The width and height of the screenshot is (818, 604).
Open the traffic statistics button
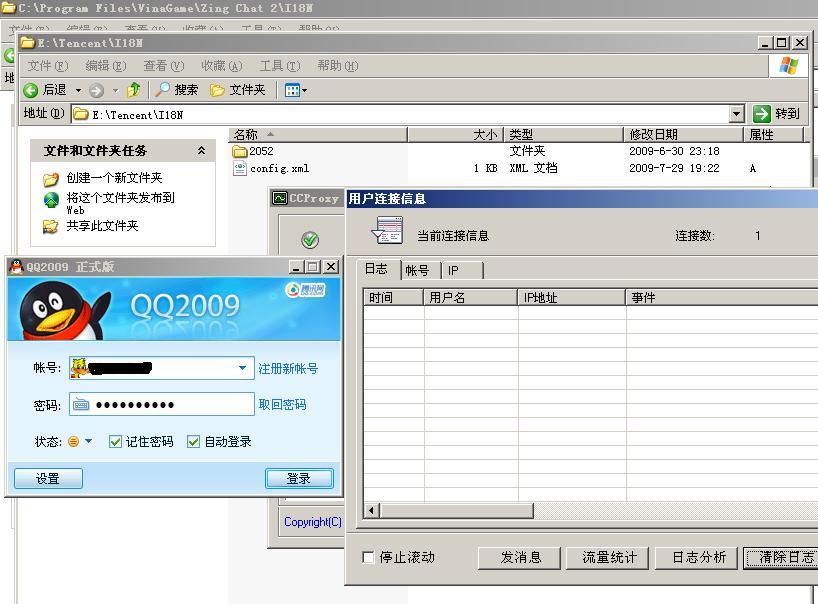click(608, 558)
